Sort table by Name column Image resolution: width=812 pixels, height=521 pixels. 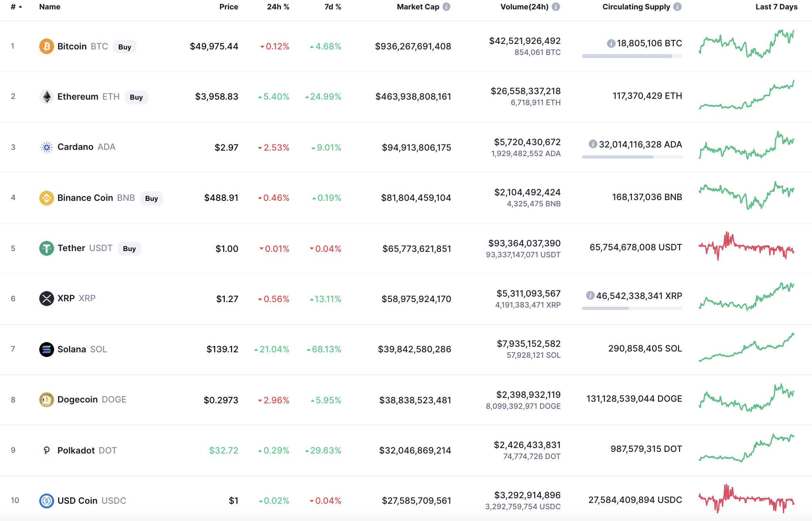point(50,7)
